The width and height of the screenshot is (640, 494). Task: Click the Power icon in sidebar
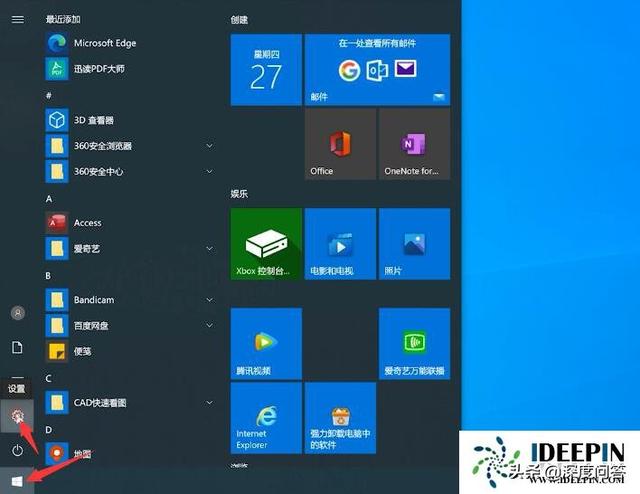click(x=17, y=450)
